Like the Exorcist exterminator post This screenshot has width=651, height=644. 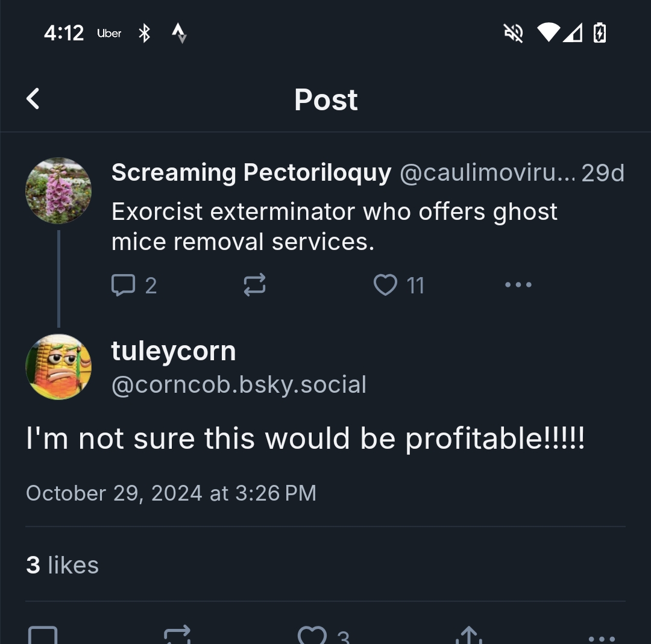(386, 285)
